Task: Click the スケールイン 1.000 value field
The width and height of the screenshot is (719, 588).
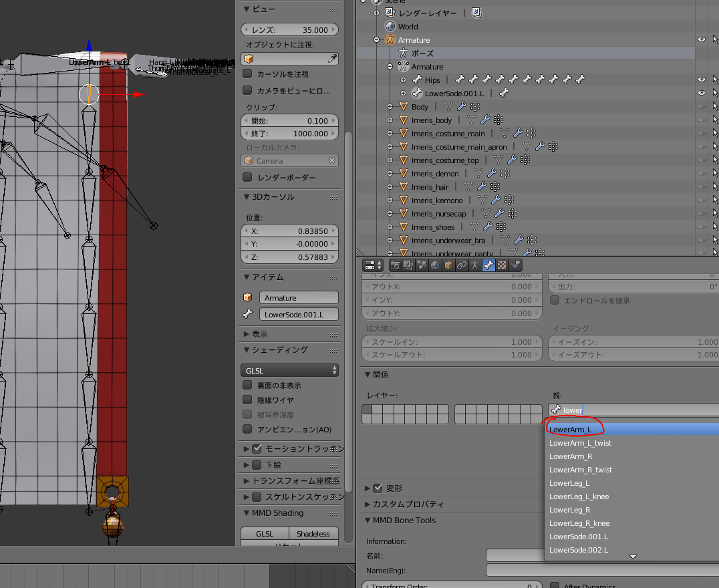Action: click(452, 341)
